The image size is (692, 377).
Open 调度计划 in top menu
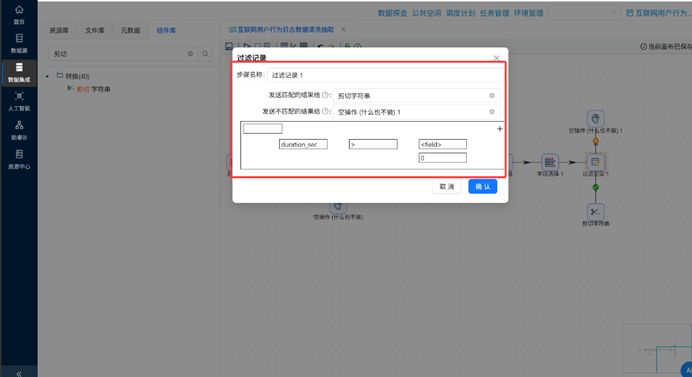click(460, 13)
